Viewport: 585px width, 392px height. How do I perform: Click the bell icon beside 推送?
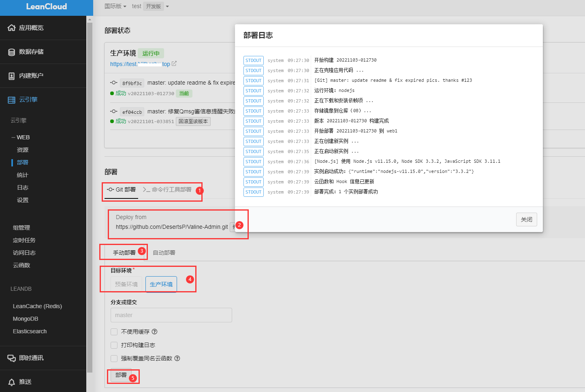[x=11, y=382]
